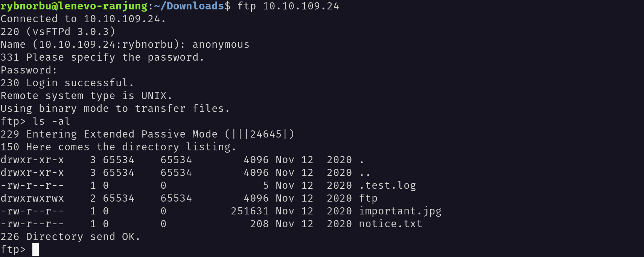The width and height of the screenshot is (644, 257).
Task: Click the drwxrwxrwx permissions string
Action: [32, 198]
